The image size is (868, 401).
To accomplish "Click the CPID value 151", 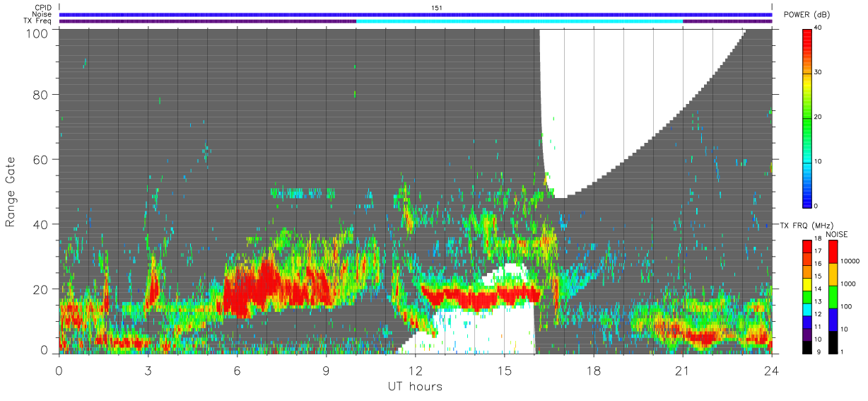I will point(437,8).
